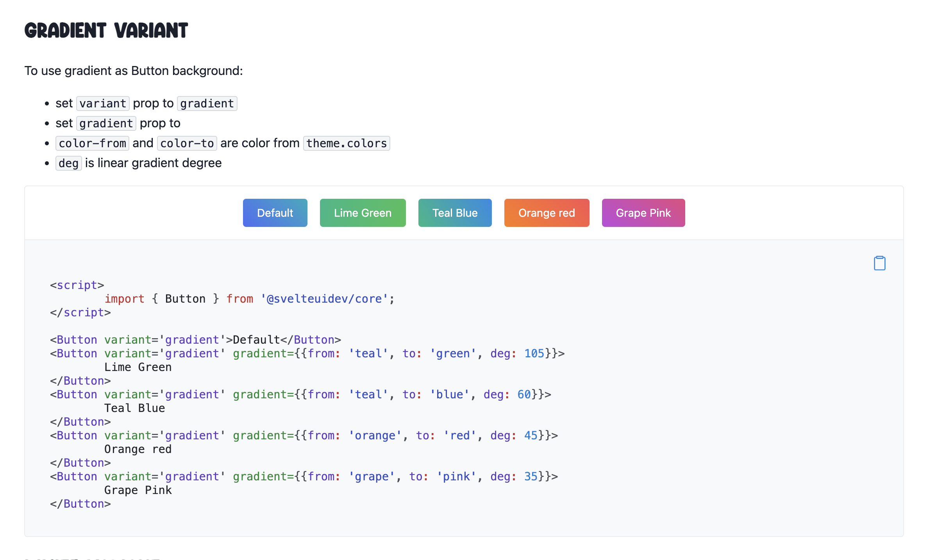Click inside the code example area

click(464, 391)
